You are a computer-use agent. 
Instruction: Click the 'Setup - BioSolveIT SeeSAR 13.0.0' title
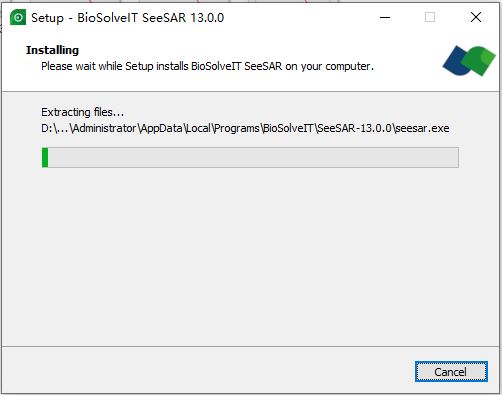pyautogui.click(x=128, y=18)
